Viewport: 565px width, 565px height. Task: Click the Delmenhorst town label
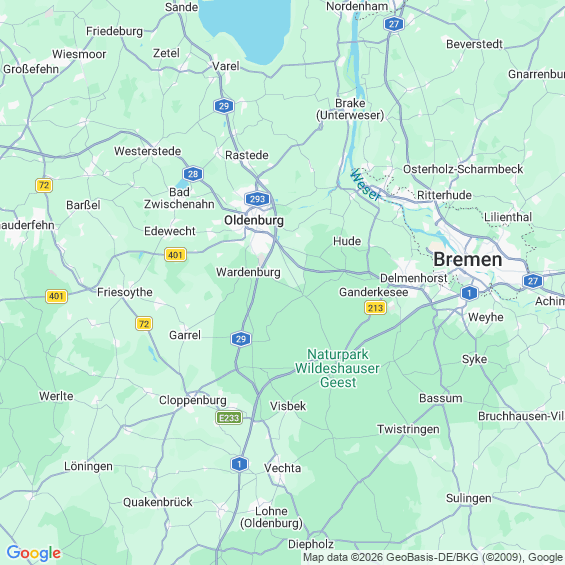coord(414,278)
